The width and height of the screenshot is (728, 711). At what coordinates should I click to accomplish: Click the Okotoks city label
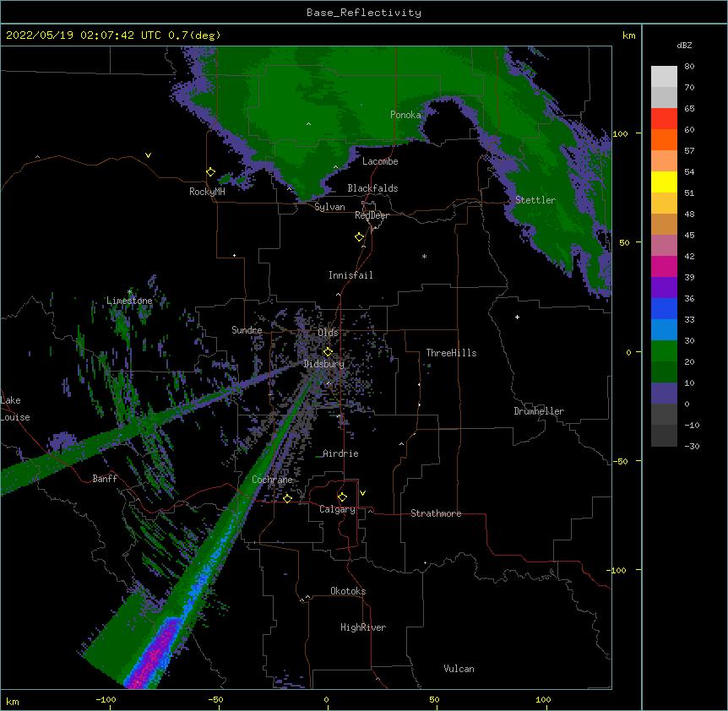348,591
